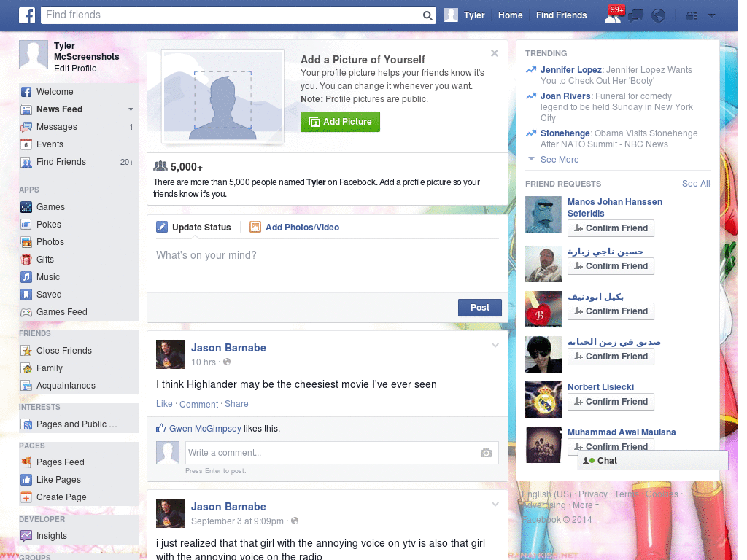The height and width of the screenshot is (560, 747).
Task: Open the Gifts app icon
Action: tap(26, 260)
